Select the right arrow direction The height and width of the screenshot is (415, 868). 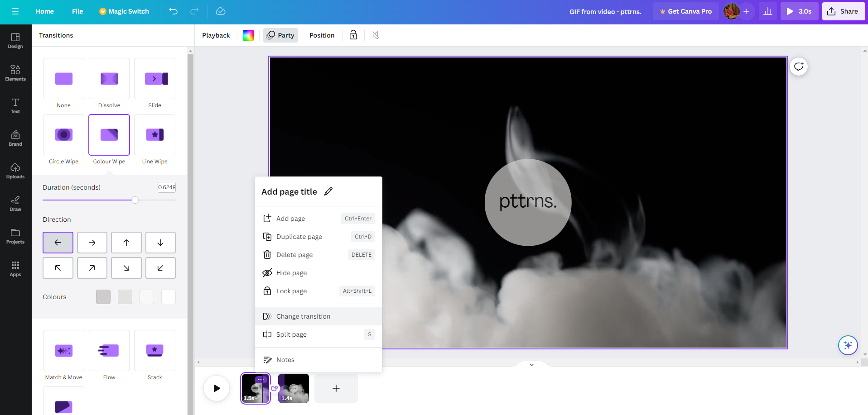click(92, 243)
